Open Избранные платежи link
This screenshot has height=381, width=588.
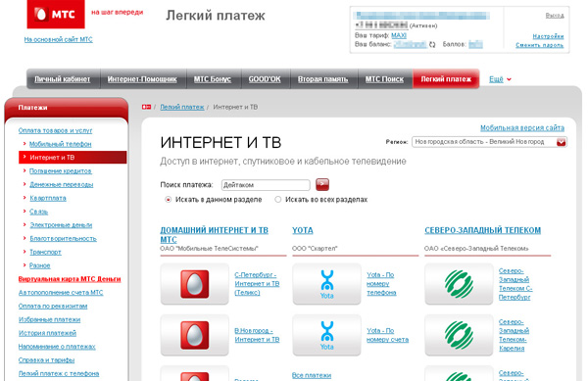point(49,319)
